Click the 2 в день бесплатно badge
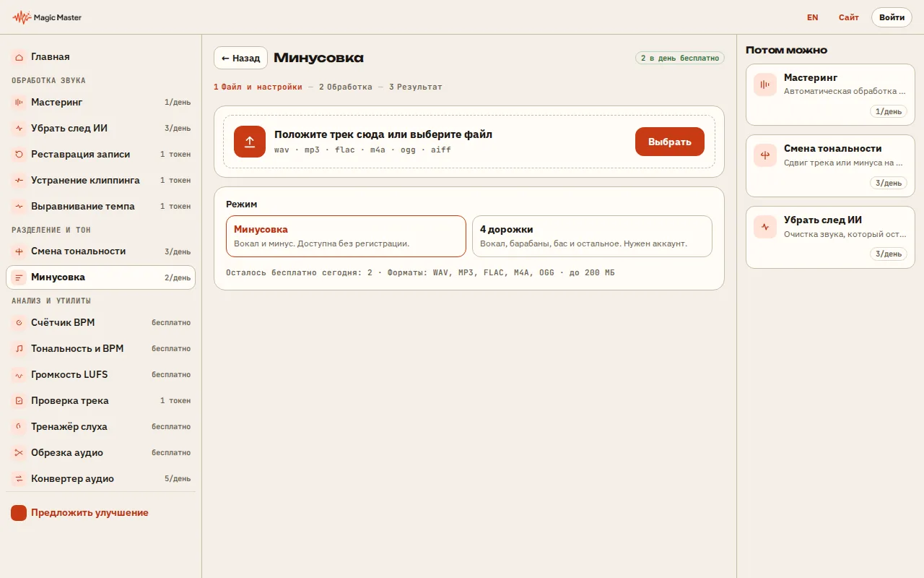 tap(680, 58)
